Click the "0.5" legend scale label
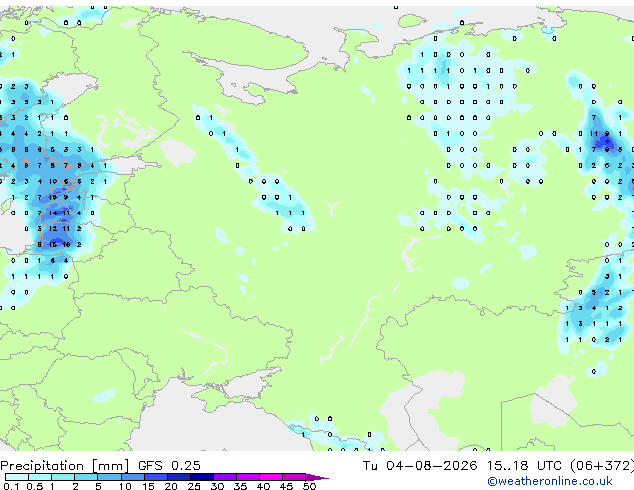Screen dimensions: 634x490 pyautogui.click(x=35, y=486)
